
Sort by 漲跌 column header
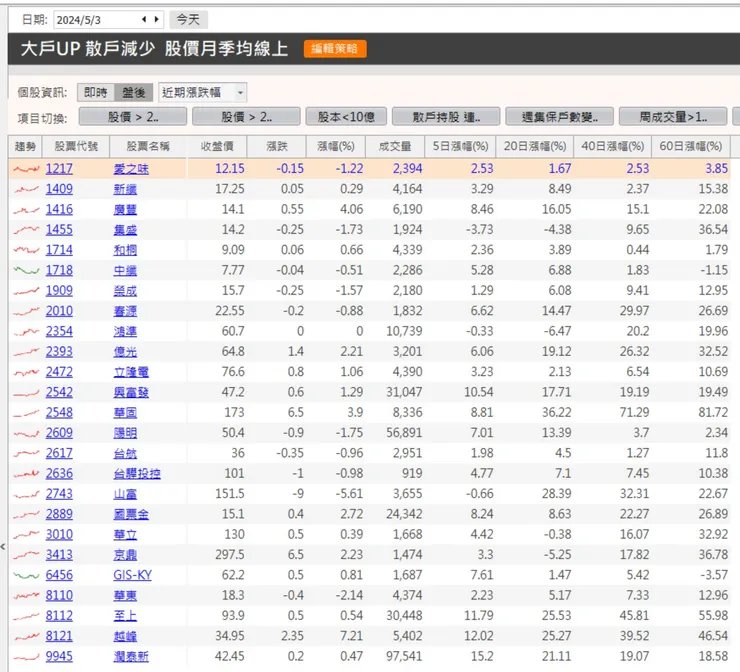277,146
